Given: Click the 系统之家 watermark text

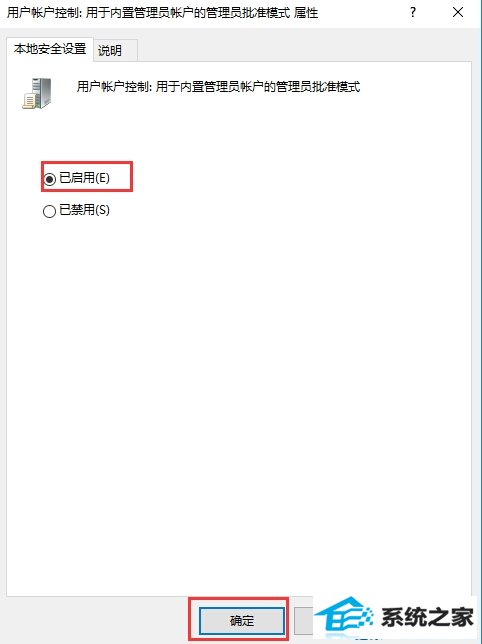Looking at the screenshot, I should point(428,618).
